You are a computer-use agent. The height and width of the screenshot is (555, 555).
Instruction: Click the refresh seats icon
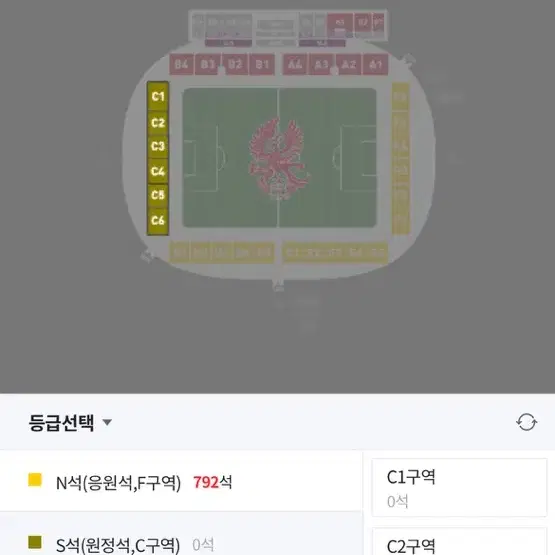coord(526,422)
